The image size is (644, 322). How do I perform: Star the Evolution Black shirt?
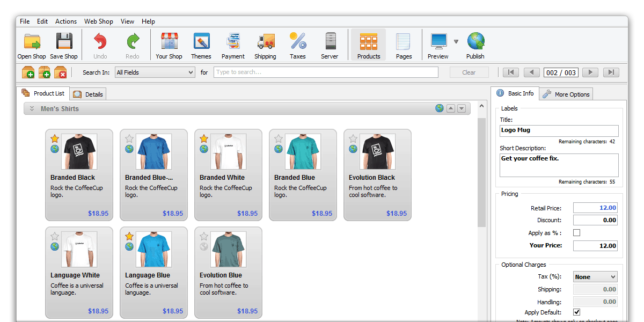pos(353,138)
